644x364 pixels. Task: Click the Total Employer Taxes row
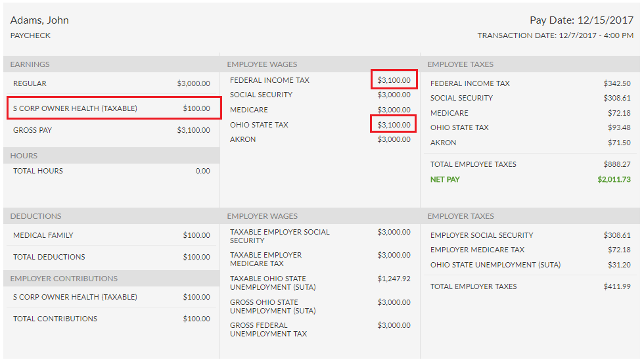click(x=530, y=286)
